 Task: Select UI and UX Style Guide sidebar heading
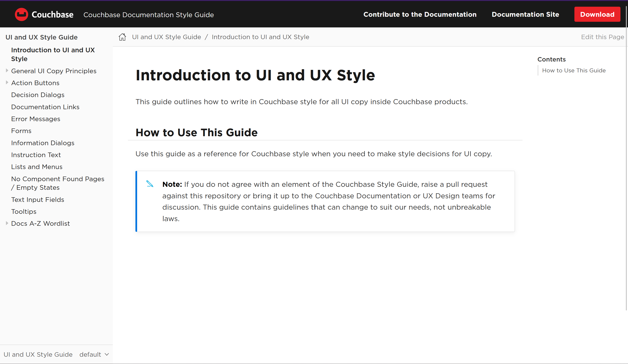click(42, 37)
